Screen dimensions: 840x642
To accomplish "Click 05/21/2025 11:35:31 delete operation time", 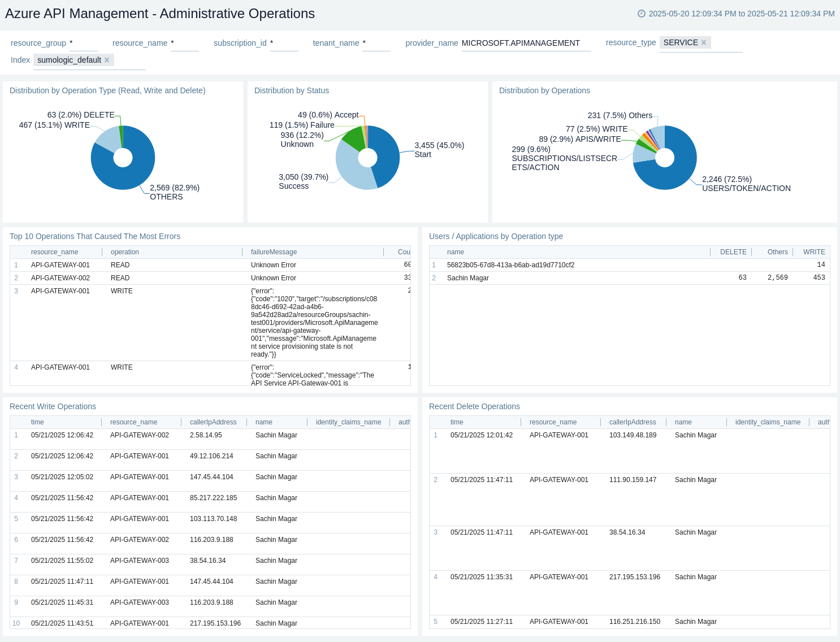I will [x=482, y=577].
